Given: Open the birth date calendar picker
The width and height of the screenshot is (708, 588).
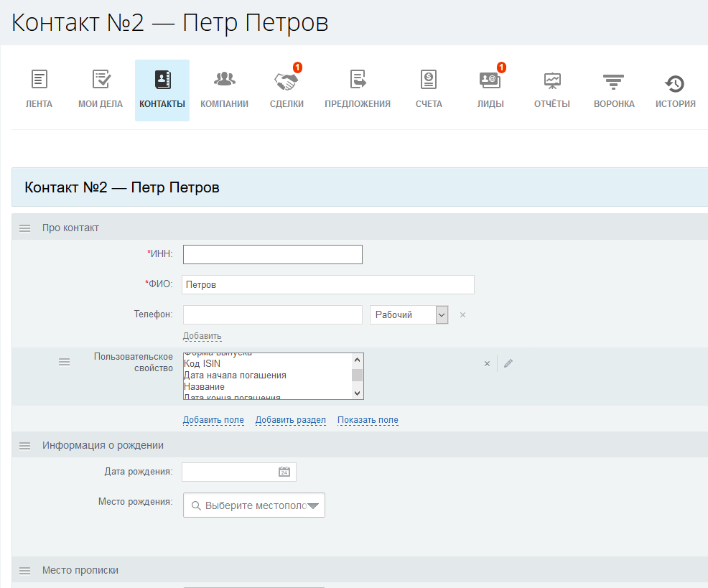Looking at the screenshot, I should click(284, 472).
